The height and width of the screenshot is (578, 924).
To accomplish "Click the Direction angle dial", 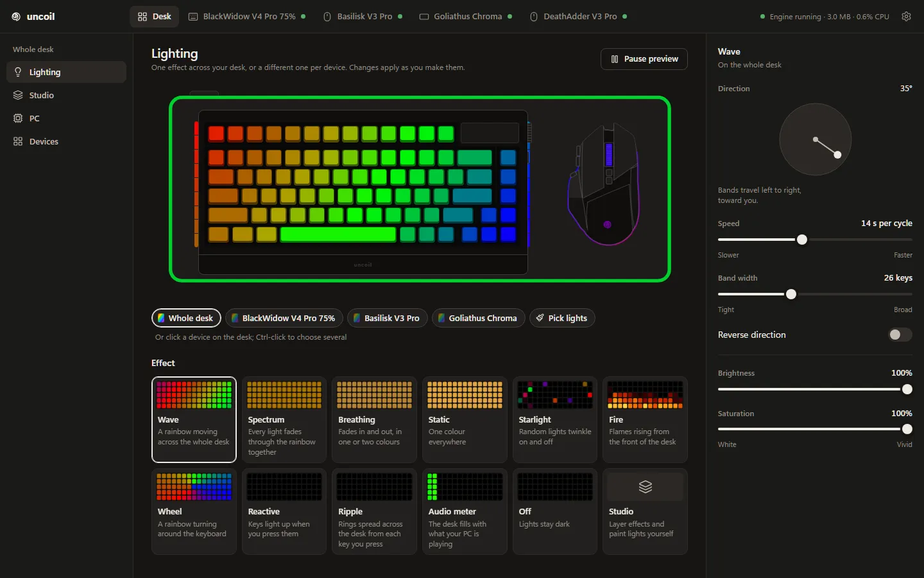I will pyautogui.click(x=815, y=139).
